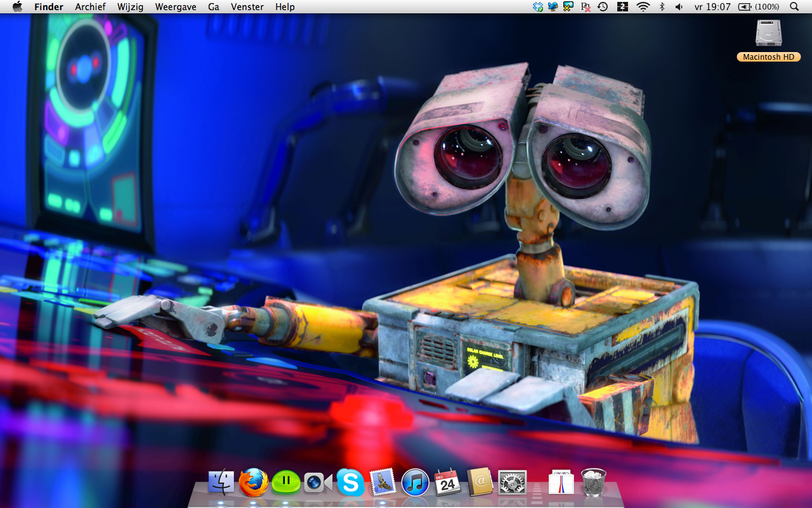Screen dimensions: 812x508
Task: Open the Archief menu
Action: point(90,7)
